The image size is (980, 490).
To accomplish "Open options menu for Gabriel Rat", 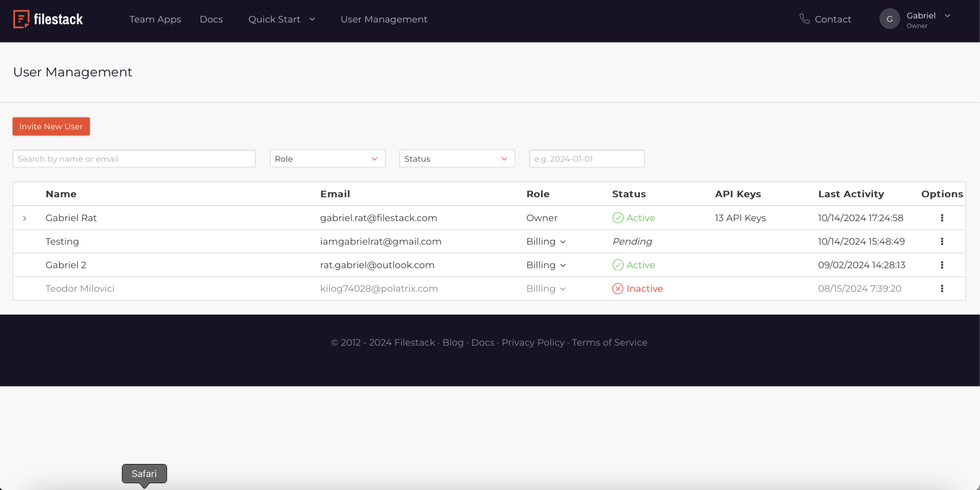I will 942,217.
